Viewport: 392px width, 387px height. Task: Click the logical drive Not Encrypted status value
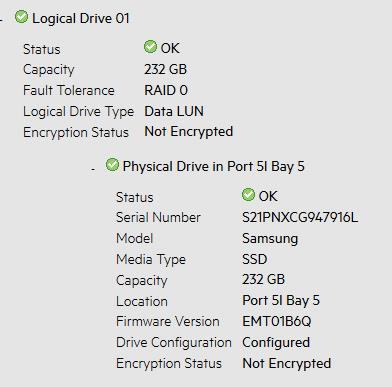pos(188,132)
